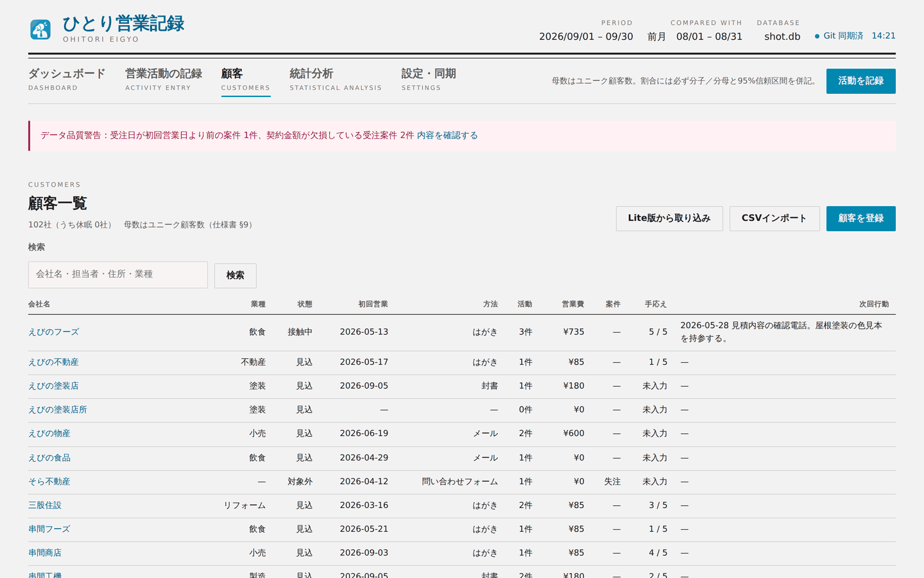Image resolution: width=924 pixels, height=578 pixels.
Task: Click the 方法 column header
Action: pyautogui.click(x=490, y=304)
